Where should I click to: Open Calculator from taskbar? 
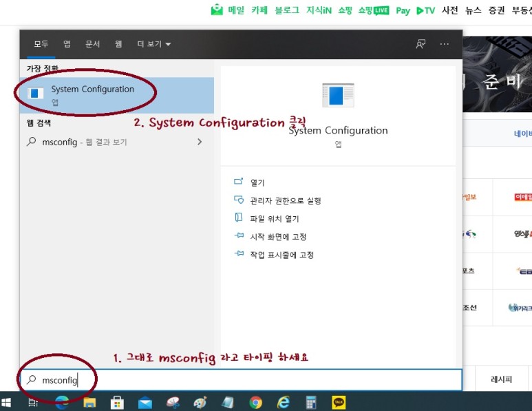click(x=311, y=403)
